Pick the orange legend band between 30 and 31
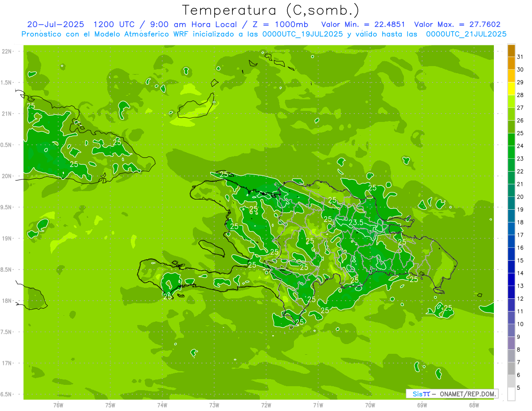This screenshot has width=532, height=411. click(x=511, y=63)
